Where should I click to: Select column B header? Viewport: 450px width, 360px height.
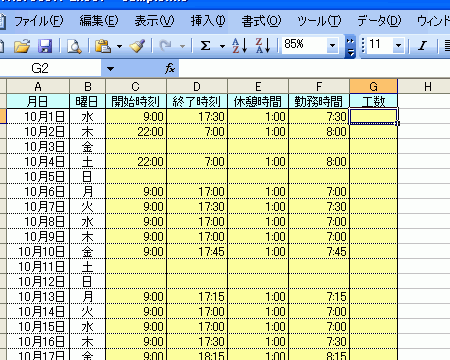point(88,87)
